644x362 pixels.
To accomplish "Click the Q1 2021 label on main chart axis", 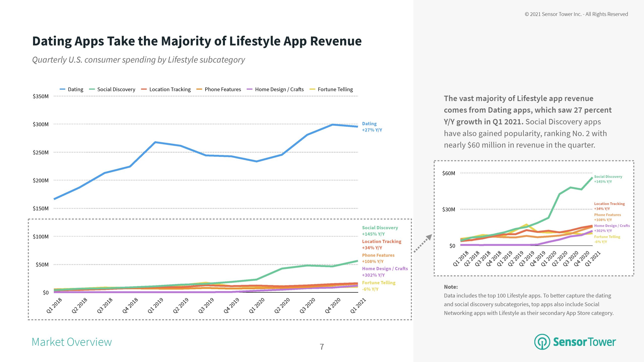I will (358, 305).
